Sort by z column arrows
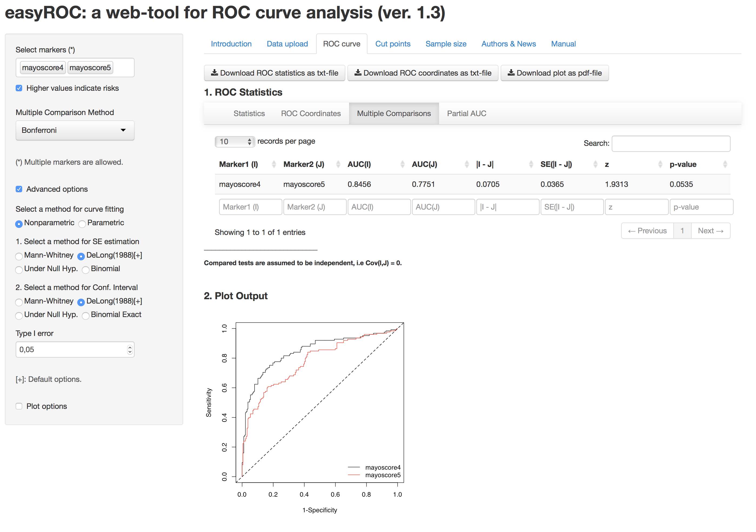756x532 pixels. [x=660, y=164]
